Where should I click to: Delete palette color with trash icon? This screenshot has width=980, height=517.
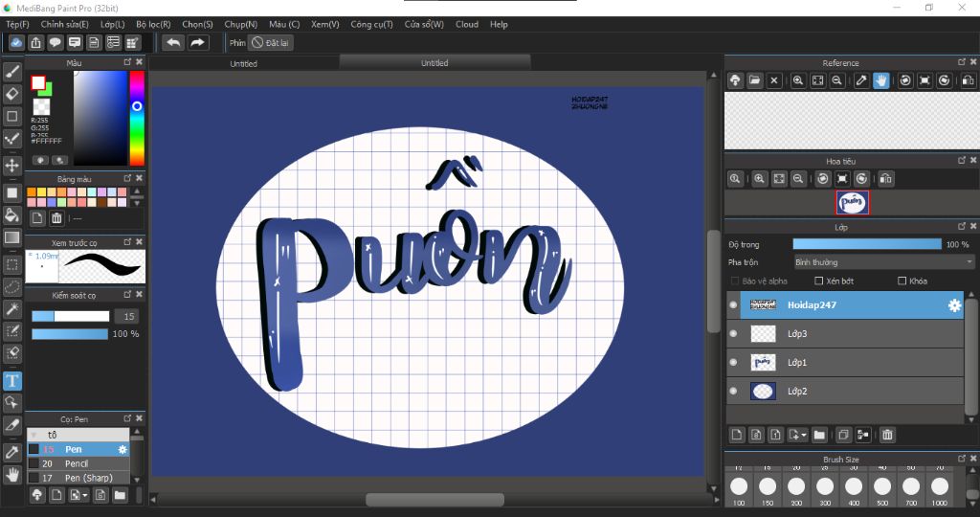(56, 218)
